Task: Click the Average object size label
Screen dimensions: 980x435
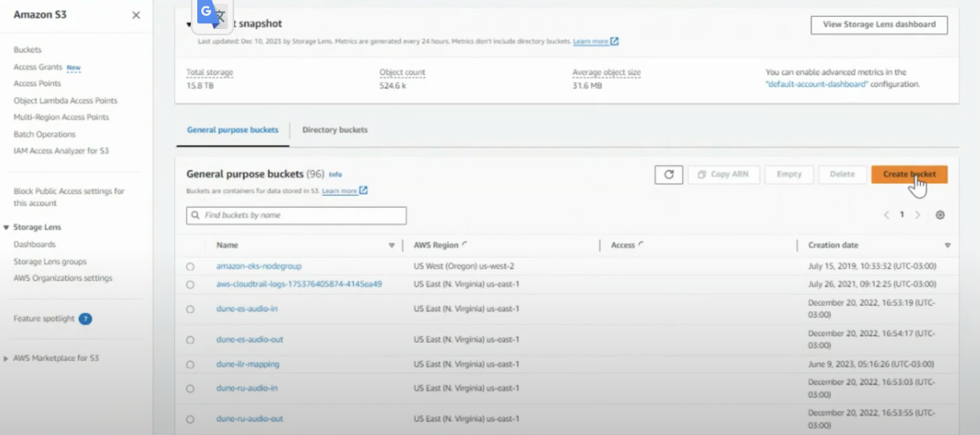Action: 606,73
